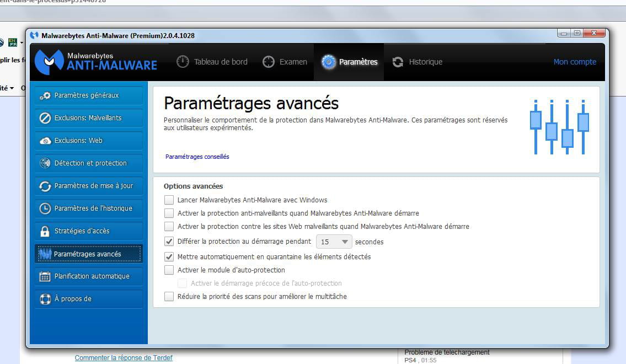Click the EN/FR language icon in browser behind
The image size is (626, 364).
(x=12, y=42)
